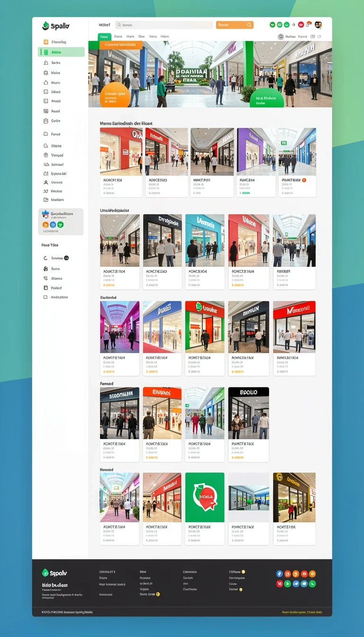Open the card with the black BOUO sign
364x637 pixels.
pyautogui.click(x=248, y=424)
